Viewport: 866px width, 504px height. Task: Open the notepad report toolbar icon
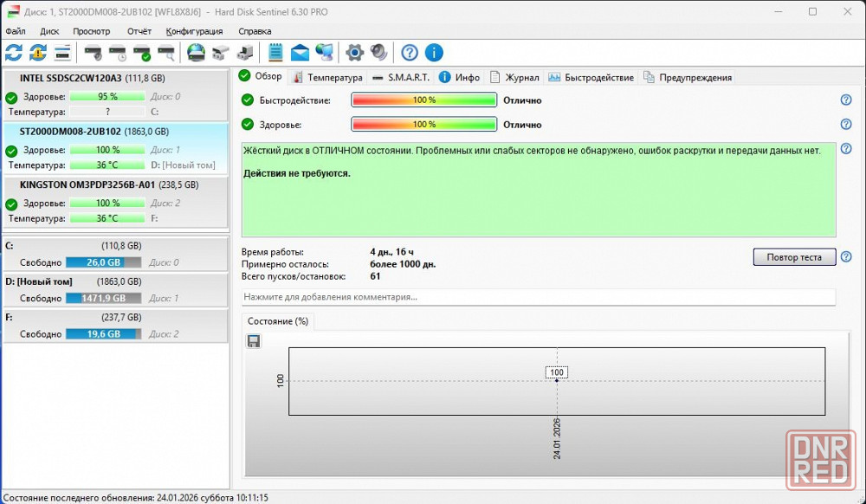coord(275,53)
